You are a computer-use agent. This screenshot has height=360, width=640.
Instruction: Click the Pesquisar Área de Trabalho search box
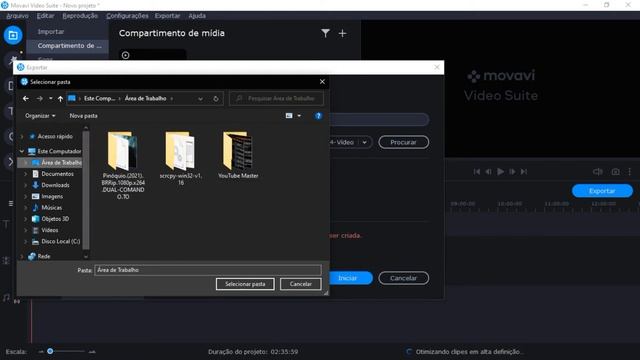tap(276, 98)
